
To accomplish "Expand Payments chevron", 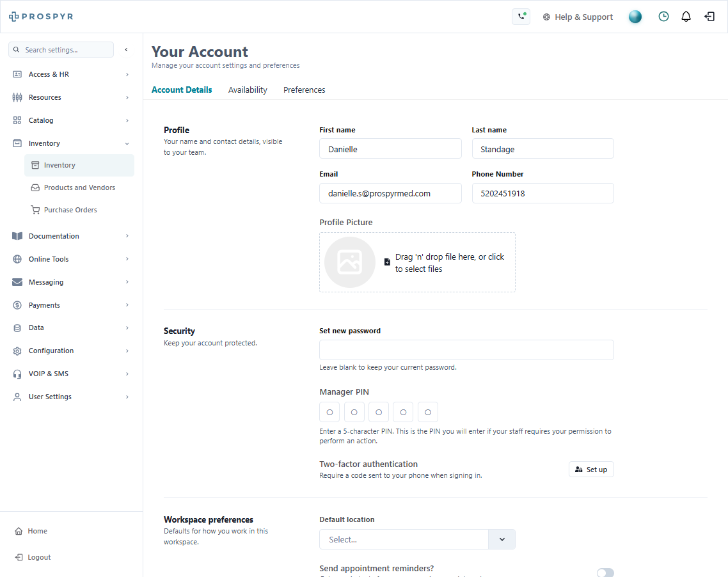I will pyautogui.click(x=127, y=305).
